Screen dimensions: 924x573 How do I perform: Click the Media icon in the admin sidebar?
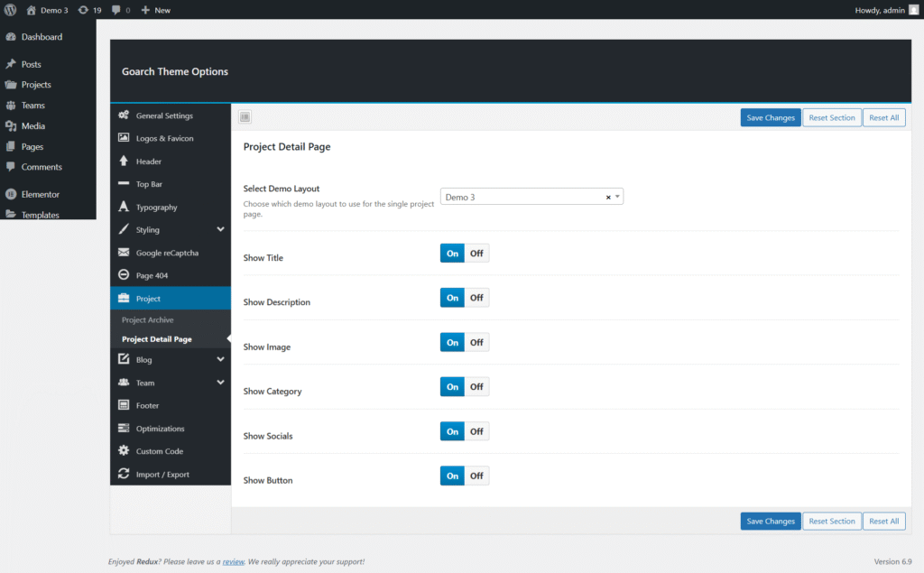click(11, 125)
